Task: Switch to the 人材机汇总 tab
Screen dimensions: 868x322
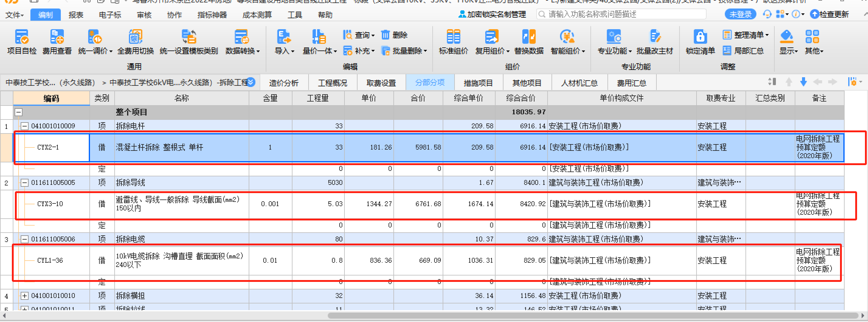Action: 579,83
